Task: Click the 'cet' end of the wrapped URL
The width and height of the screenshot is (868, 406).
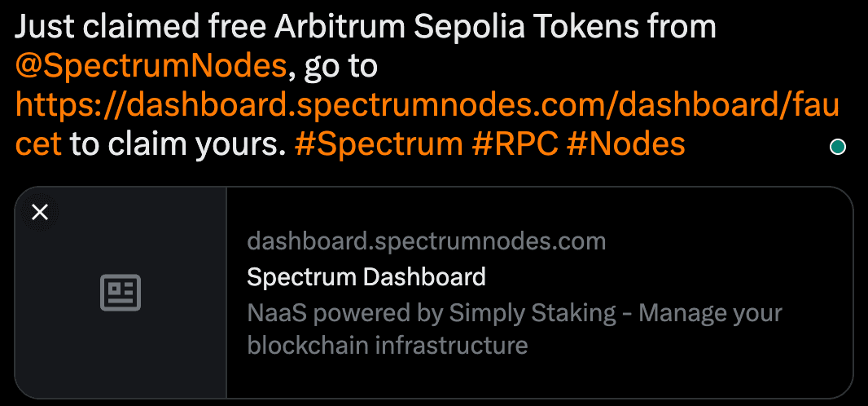Action: point(37,144)
